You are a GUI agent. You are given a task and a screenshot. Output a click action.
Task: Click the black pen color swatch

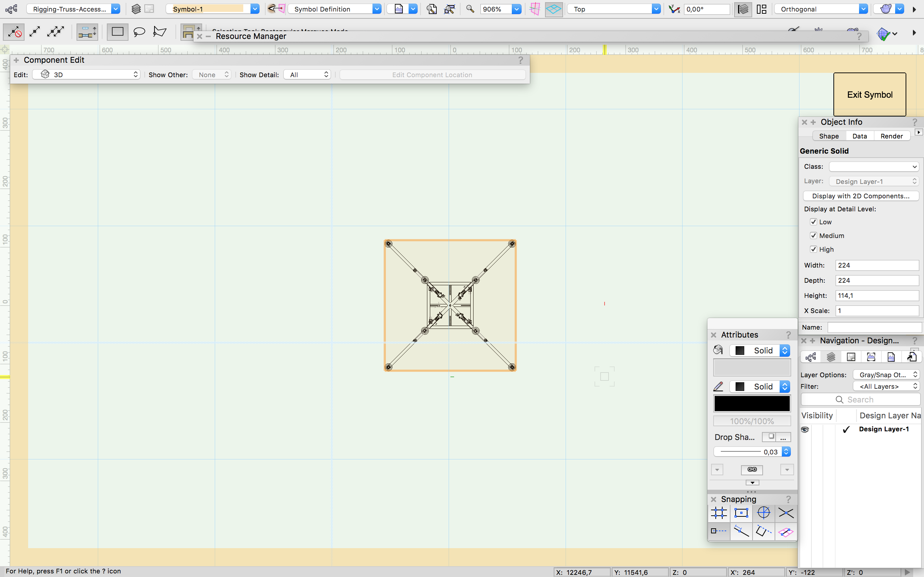752,404
